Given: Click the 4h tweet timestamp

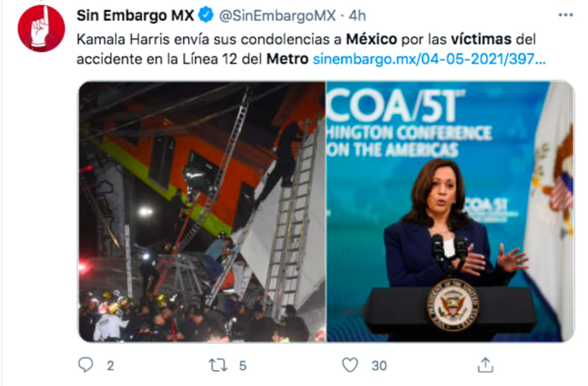Looking at the screenshot, I should tap(357, 15).
